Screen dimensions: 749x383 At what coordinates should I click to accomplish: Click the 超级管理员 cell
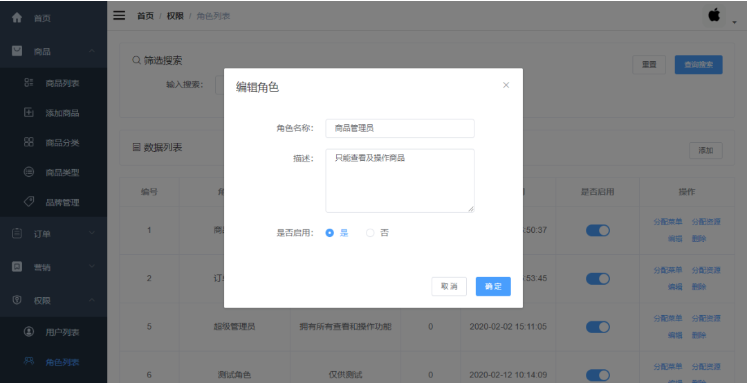[x=234, y=327]
